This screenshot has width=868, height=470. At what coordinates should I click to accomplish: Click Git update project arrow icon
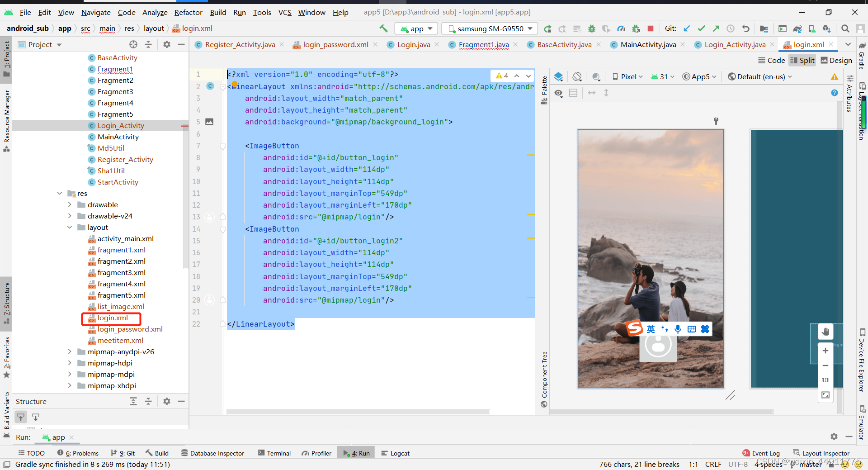tap(687, 28)
